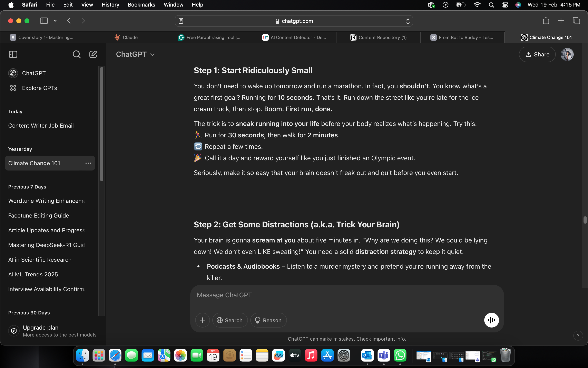This screenshot has height=368, width=588.
Task: Show Safari tab overview
Action: tap(576, 21)
